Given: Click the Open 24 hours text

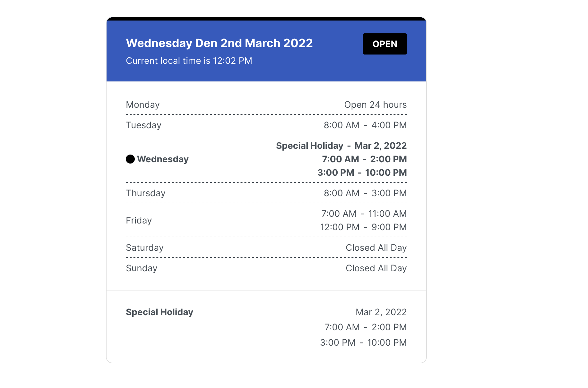Looking at the screenshot, I should (375, 105).
